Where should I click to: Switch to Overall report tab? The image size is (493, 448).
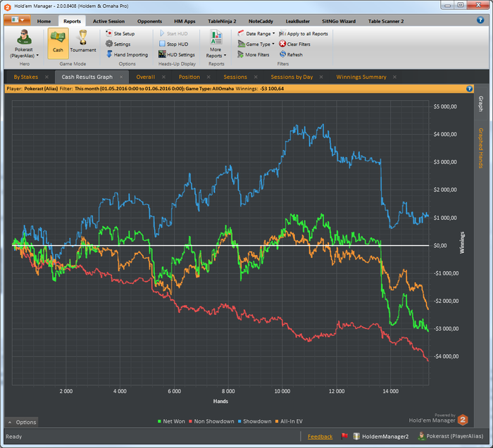pos(146,77)
